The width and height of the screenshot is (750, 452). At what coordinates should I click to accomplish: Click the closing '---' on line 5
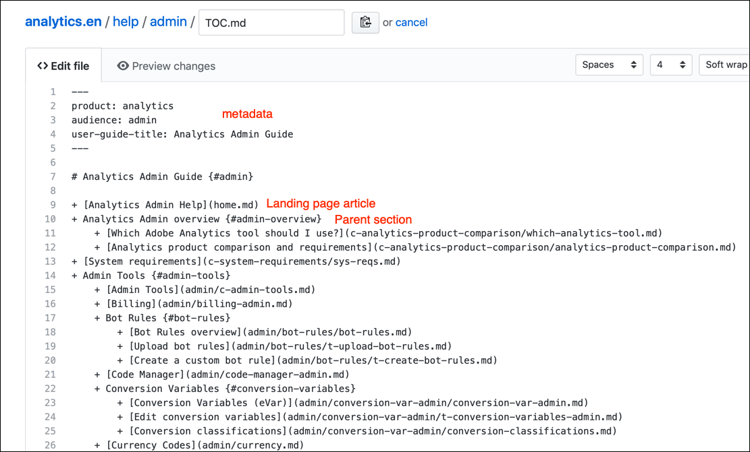[x=80, y=148]
